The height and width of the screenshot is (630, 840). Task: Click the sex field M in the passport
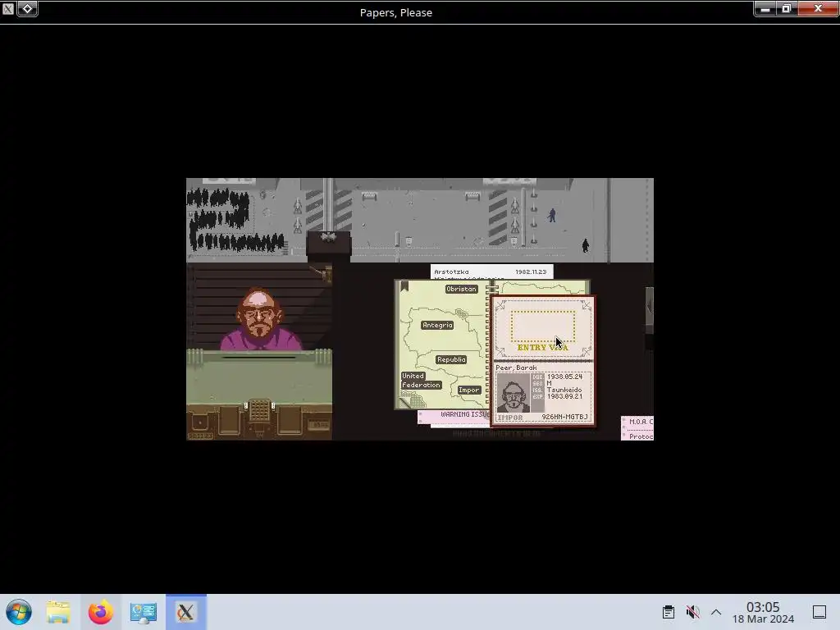click(549, 384)
